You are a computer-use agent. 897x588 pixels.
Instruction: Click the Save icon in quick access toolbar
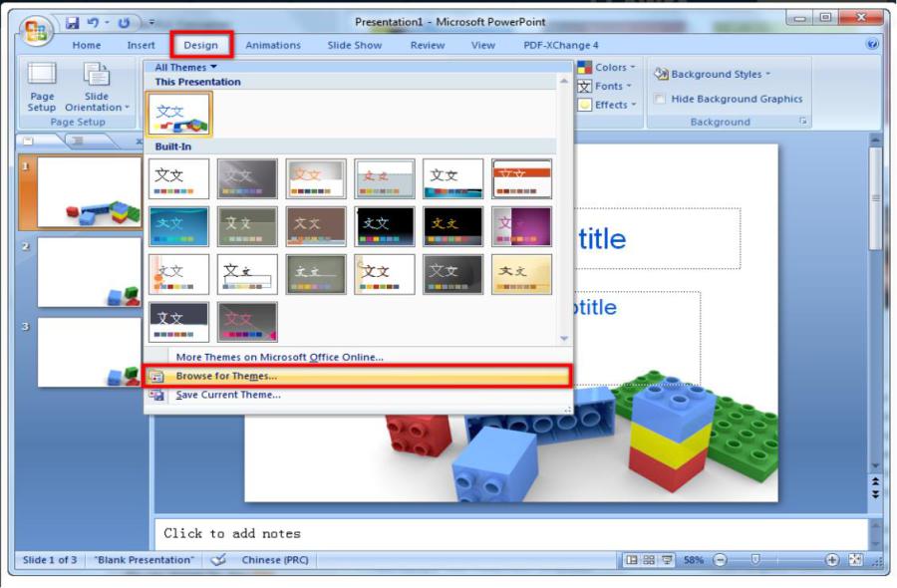click(73, 22)
